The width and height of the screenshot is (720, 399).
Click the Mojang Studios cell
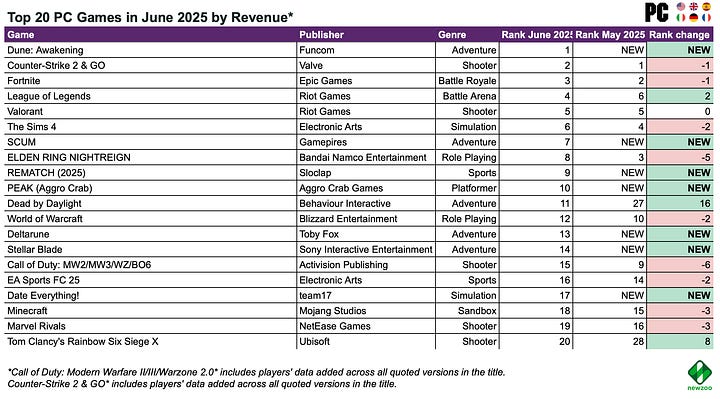coord(366,311)
